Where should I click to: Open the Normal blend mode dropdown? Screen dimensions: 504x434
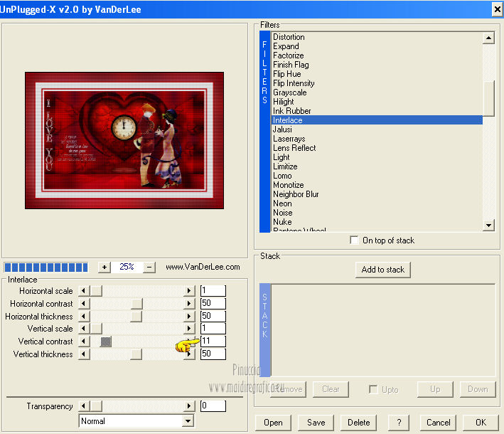click(188, 420)
